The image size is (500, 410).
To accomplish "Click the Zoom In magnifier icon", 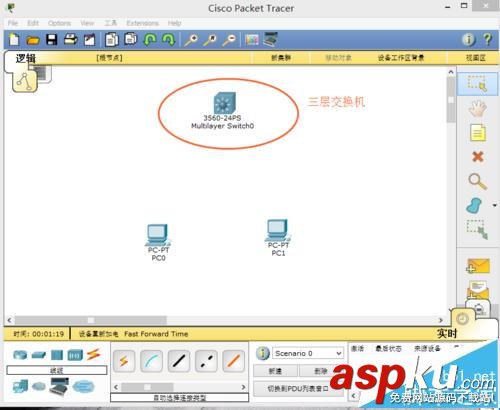I will tap(191, 40).
